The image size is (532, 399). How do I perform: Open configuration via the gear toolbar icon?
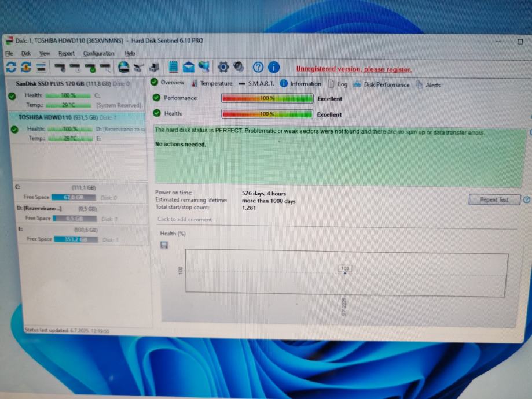(223, 67)
